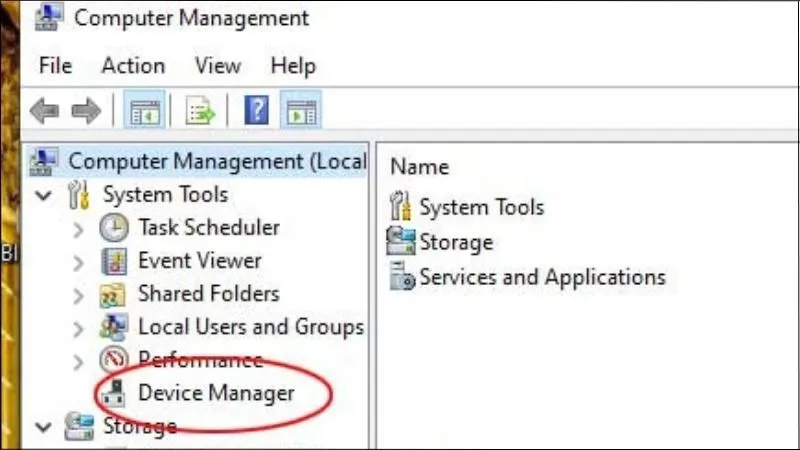Open the Help menu
This screenshot has height=450, width=800.
(293, 66)
